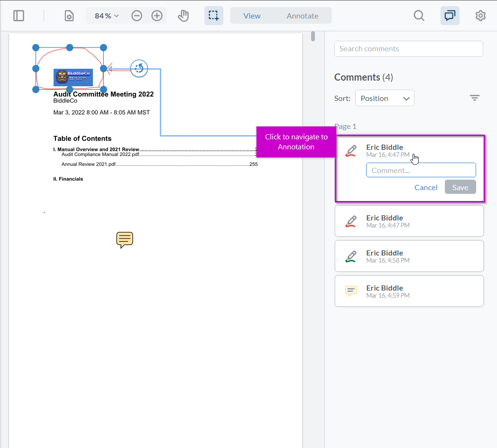
Task: Click the yellow sticky note on the page
Action: pos(125,240)
